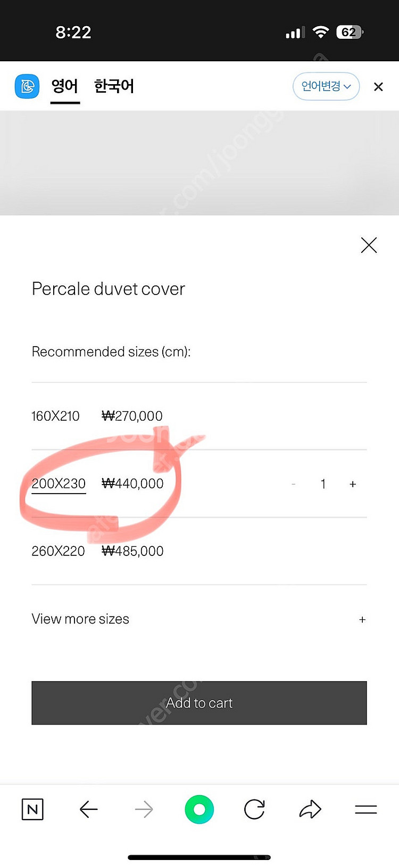
Task: Close the Percale duvet cover size panel
Action: pos(369,245)
